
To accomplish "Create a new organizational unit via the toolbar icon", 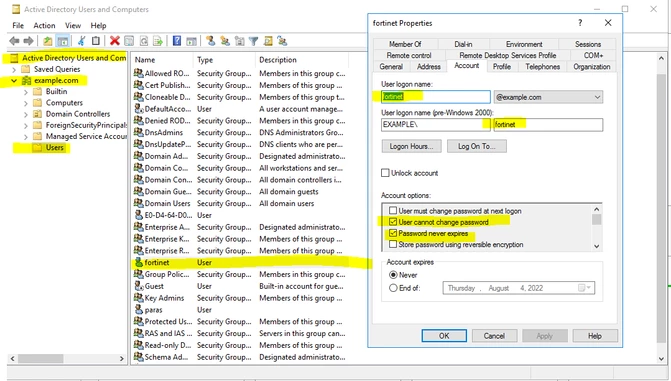I will point(239,41).
